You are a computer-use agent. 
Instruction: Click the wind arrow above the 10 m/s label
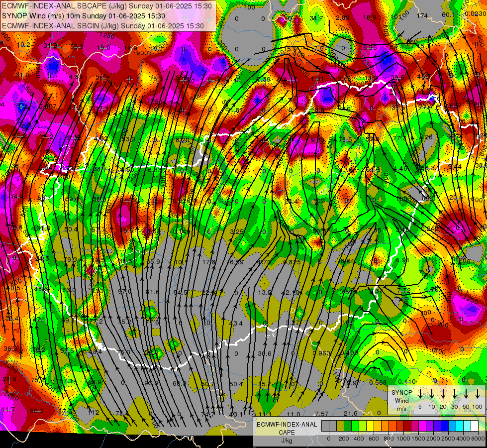(432, 393)
